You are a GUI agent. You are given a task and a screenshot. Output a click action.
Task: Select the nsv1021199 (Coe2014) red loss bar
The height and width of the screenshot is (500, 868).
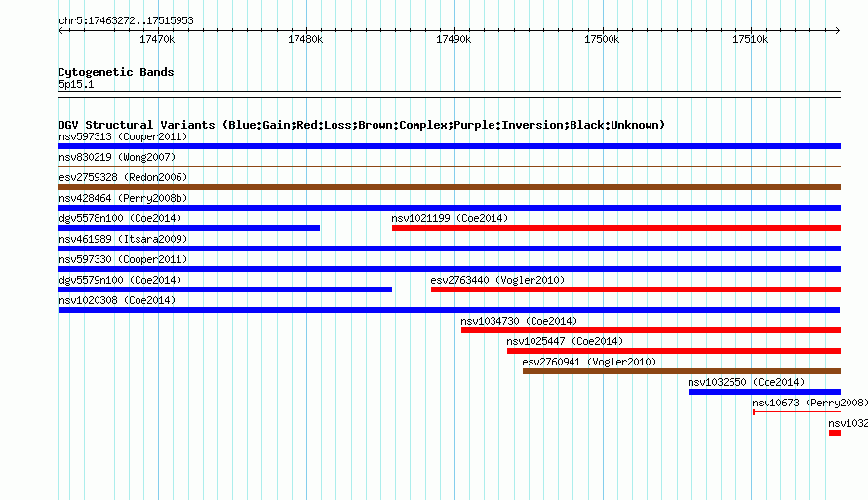(x=616, y=228)
